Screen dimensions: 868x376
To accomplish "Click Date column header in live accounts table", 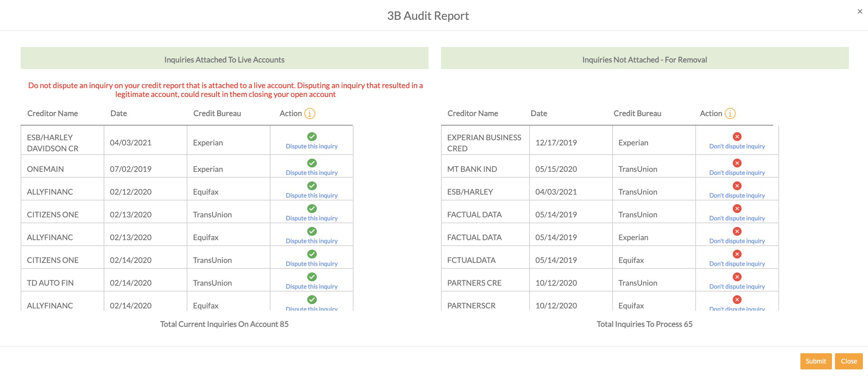I will [119, 113].
